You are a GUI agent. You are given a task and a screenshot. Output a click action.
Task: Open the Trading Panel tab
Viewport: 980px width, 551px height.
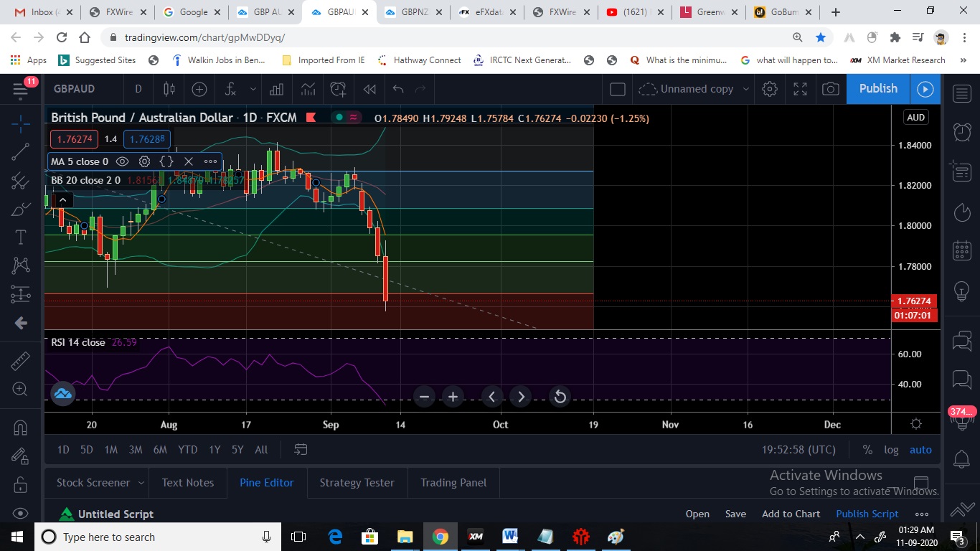point(453,483)
